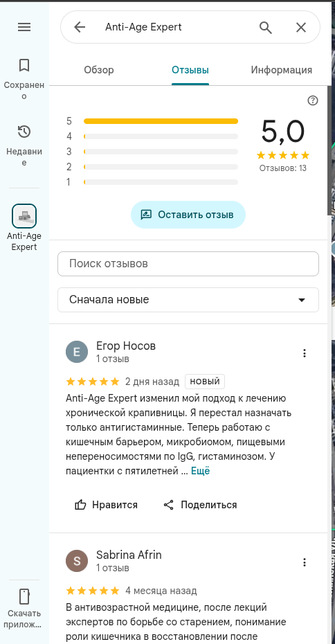The height and width of the screenshot is (644, 335).
Task: Click the panel vertical scrollbar
Action: 329,150
